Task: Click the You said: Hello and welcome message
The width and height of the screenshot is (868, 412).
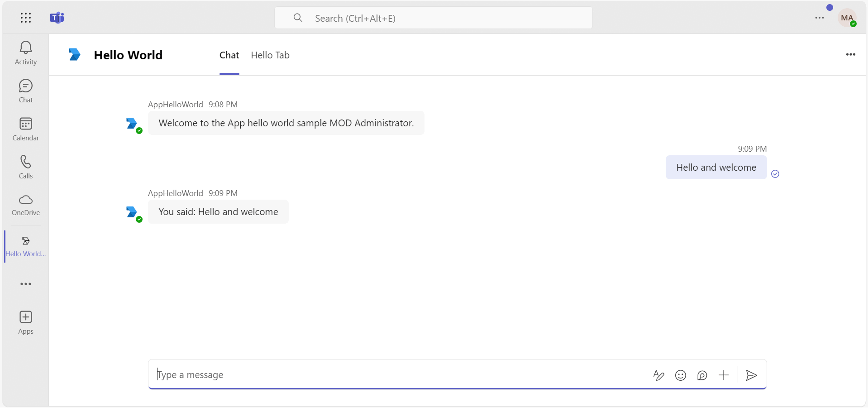Action: [x=218, y=212]
